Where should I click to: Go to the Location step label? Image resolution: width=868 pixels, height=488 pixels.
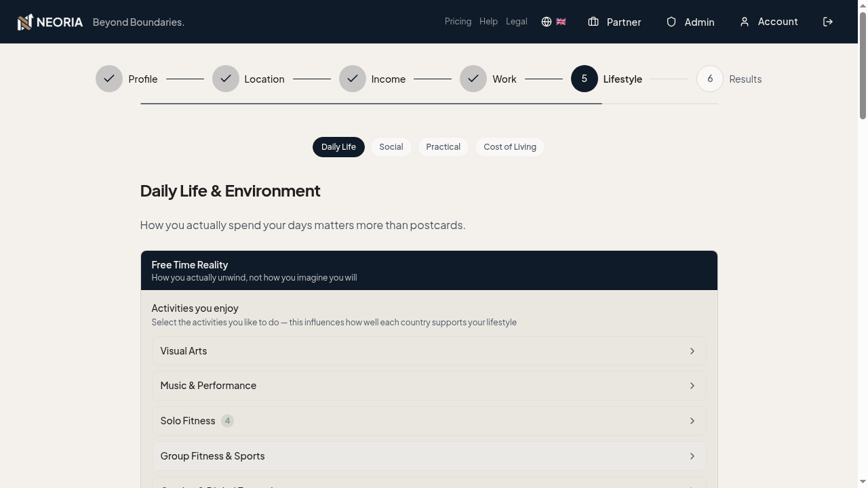coord(264,79)
